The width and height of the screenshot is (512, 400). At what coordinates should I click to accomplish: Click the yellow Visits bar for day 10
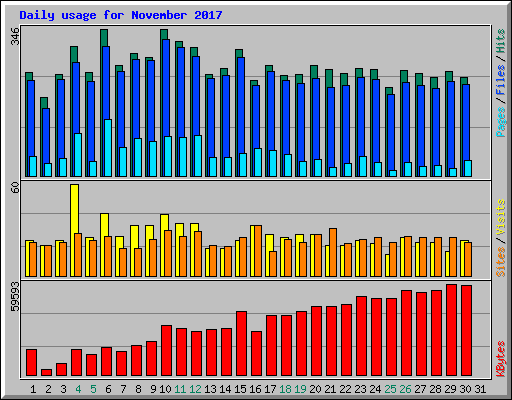[x=163, y=245]
